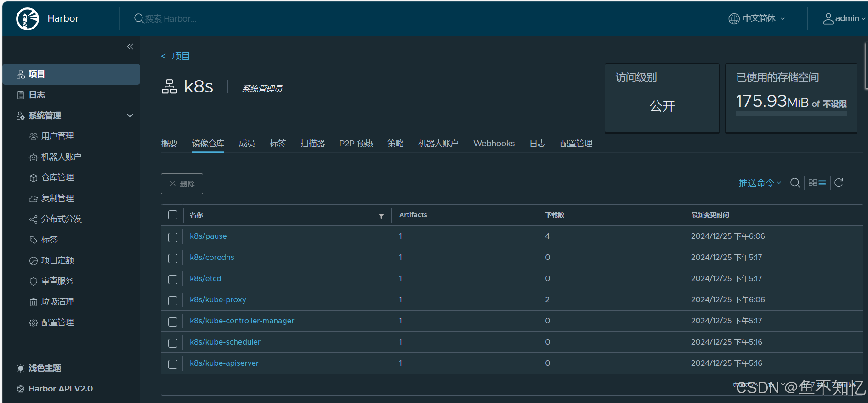Select the k8s/kube-apiserver row checkbox
This screenshot has width=868, height=403.
pyautogui.click(x=173, y=364)
